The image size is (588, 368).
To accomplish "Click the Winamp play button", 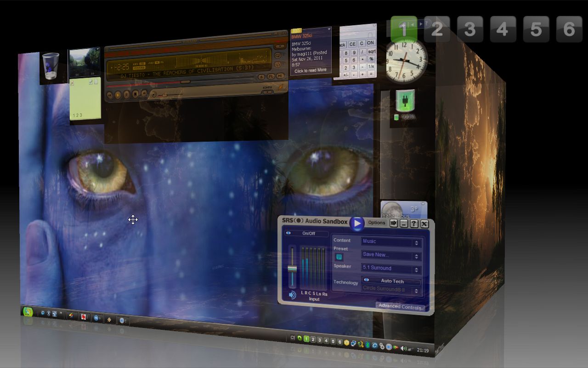I will (x=118, y=95).
